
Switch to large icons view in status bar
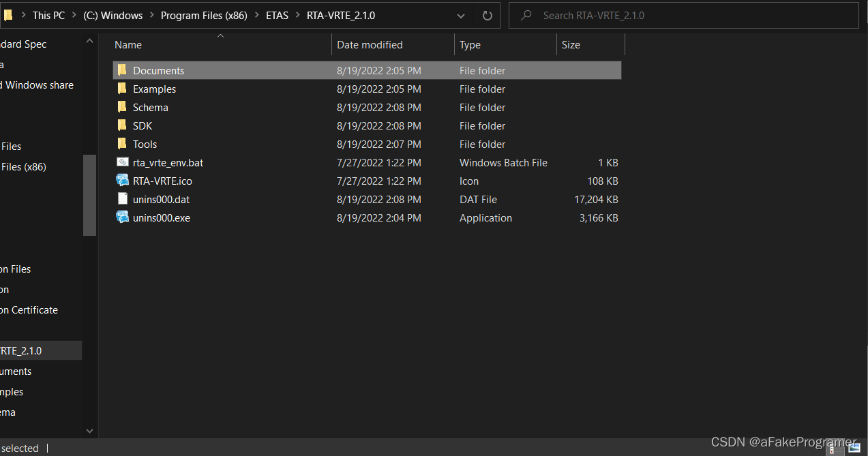[x=854, y=448]
